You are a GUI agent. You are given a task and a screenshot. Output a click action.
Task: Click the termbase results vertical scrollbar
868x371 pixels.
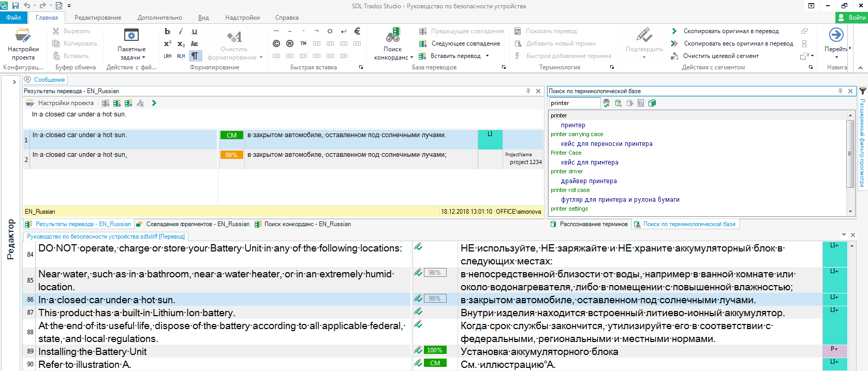pos(850,154)
